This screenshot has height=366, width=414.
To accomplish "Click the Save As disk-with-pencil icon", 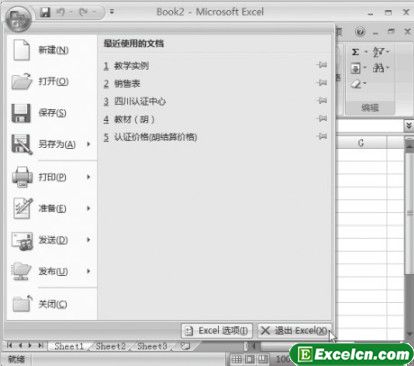I will coord(22,144).
